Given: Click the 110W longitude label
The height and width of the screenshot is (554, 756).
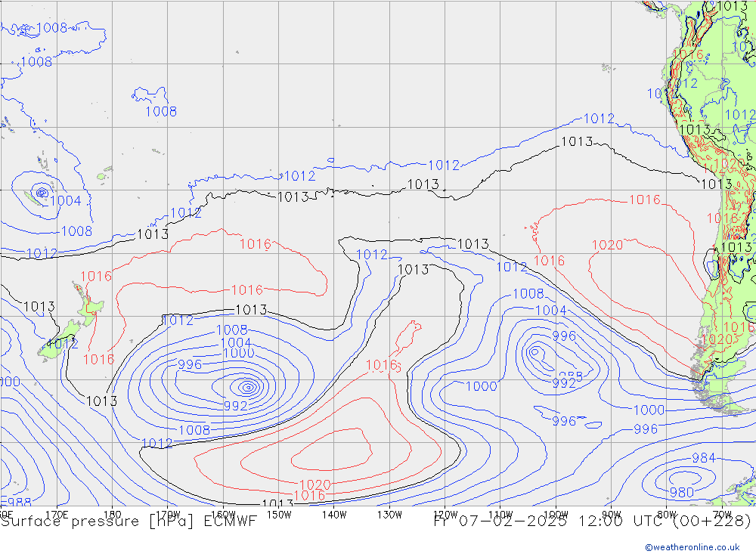Looking at the screenshot, I should click(500, 514).
